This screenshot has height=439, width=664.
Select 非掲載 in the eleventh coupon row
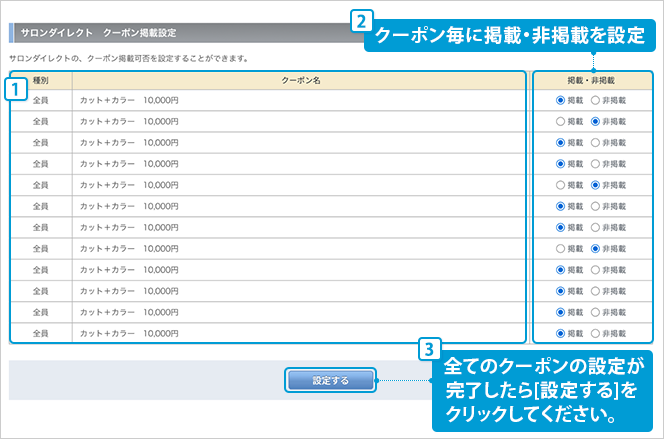coord(596,312)
